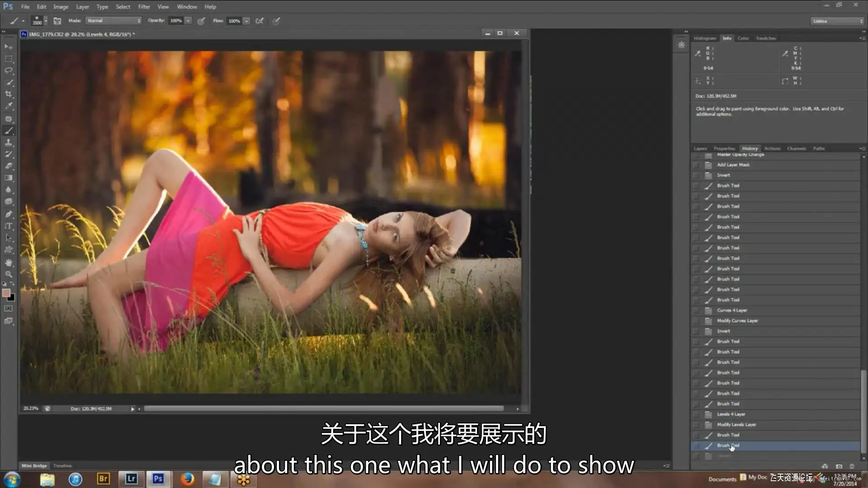Select the Clone Stamp tool
This screenshot has width=868, height=488.
click(x=9, y=142)
